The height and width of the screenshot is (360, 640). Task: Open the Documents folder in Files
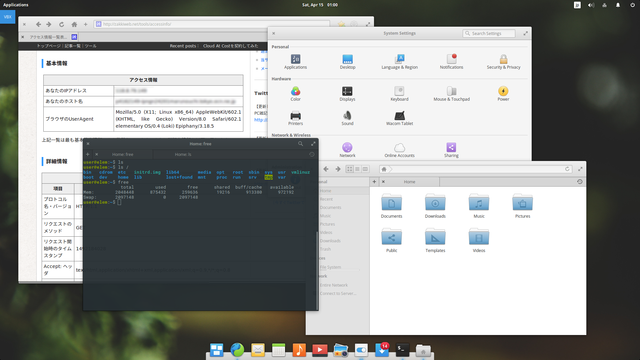391,206
